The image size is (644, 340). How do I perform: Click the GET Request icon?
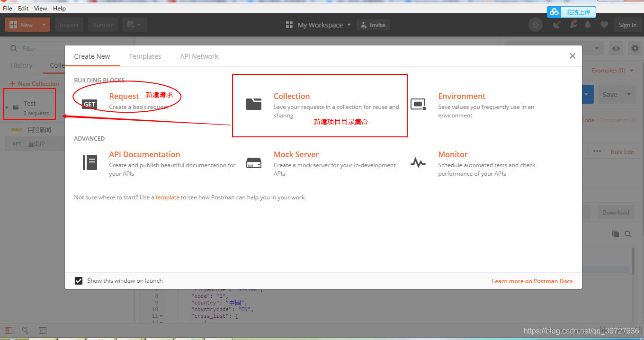click(89, 104)
